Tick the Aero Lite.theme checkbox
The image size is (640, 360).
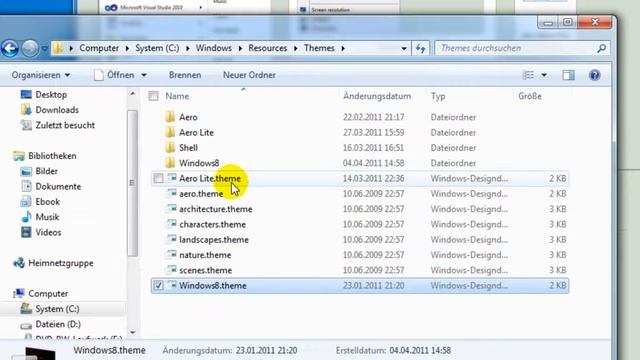(158, 178)
